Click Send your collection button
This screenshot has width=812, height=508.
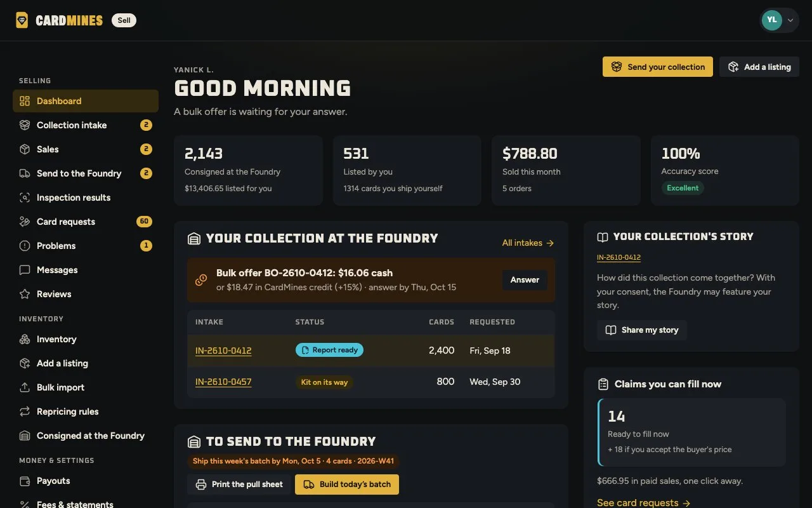pyautogui.click(x=658, y=67)
